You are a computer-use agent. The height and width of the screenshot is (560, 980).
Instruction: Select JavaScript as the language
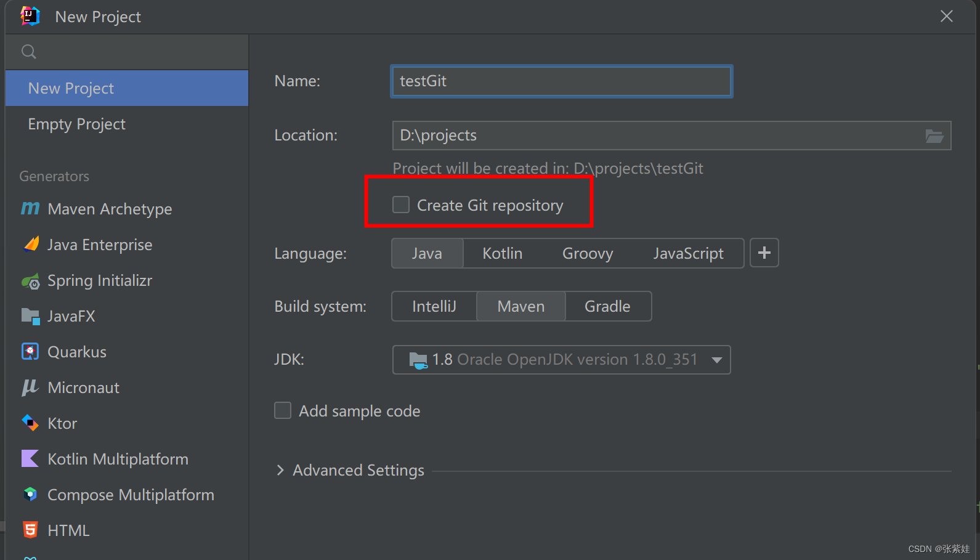tap(689, 253)
